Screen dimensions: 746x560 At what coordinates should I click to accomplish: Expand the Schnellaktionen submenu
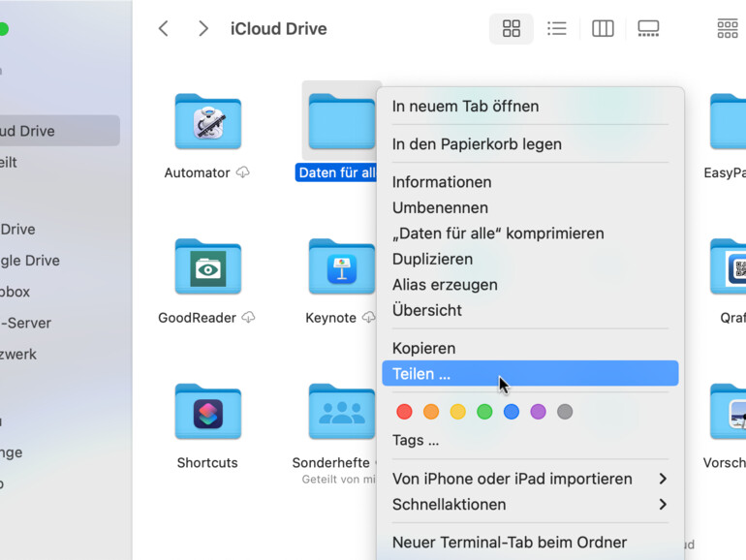(530, 505)
